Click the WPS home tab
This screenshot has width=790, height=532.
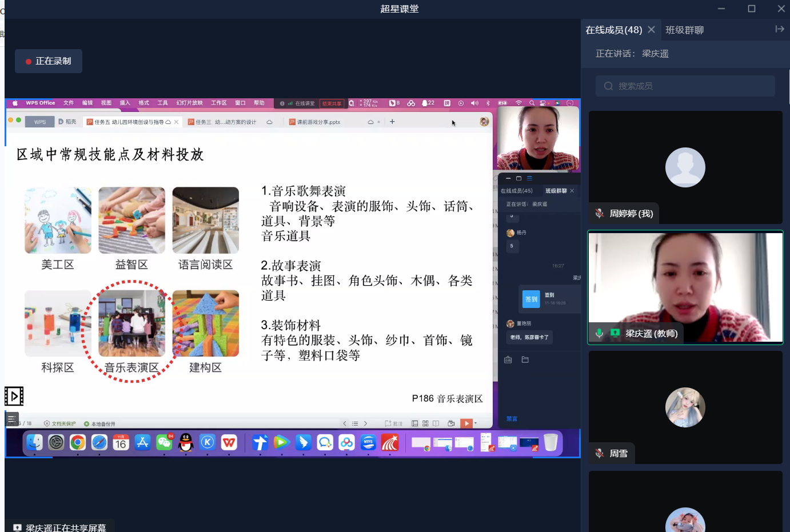tap(40, 122)
